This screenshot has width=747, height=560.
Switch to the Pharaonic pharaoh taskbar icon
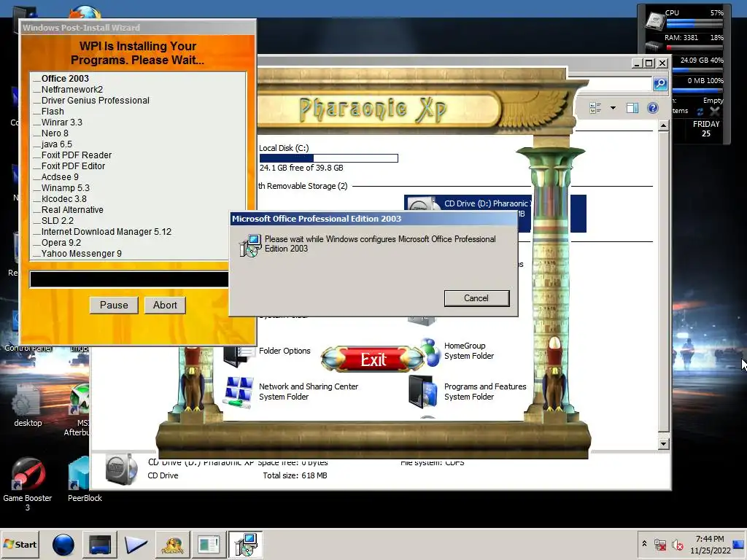(x=172, y=544)
